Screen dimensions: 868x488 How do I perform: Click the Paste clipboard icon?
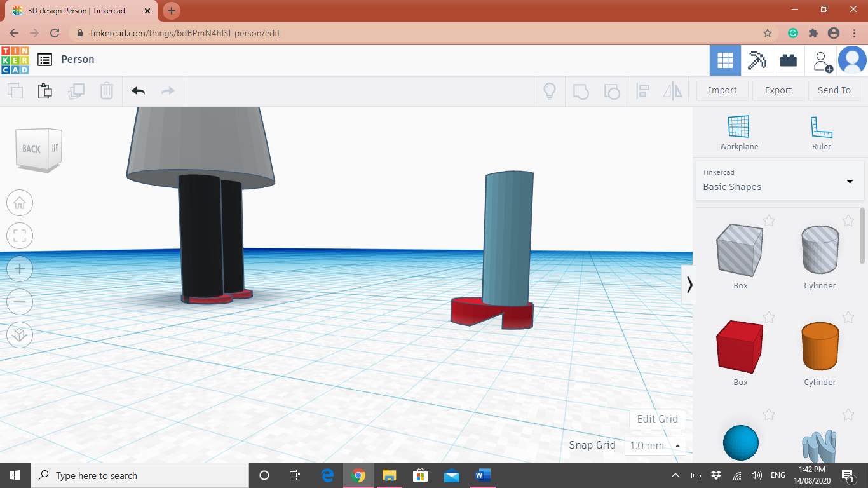(45, 91)
